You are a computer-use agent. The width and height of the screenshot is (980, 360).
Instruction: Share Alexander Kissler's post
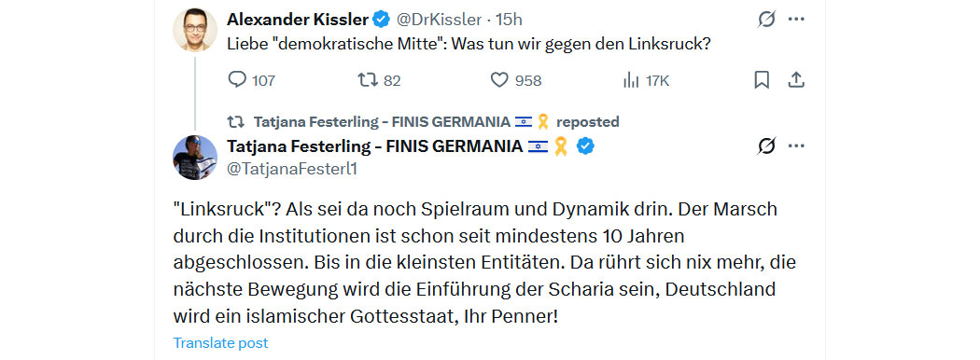point(795,80)
